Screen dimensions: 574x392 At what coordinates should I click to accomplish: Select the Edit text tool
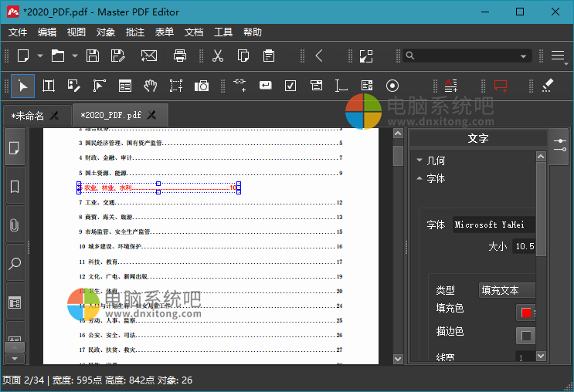coord(49,86)
